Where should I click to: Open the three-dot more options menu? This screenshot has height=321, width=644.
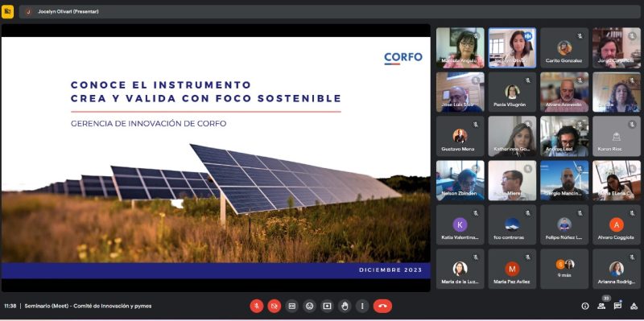tap(362, 306)
